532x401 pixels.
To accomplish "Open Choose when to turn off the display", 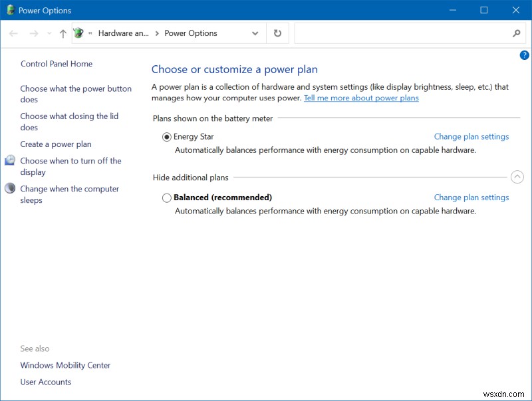I will [x=70, y=166].
